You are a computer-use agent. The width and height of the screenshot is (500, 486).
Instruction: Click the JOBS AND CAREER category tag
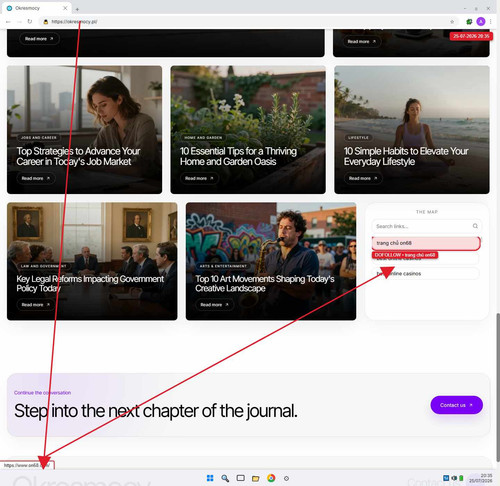[x=39, y=137]
